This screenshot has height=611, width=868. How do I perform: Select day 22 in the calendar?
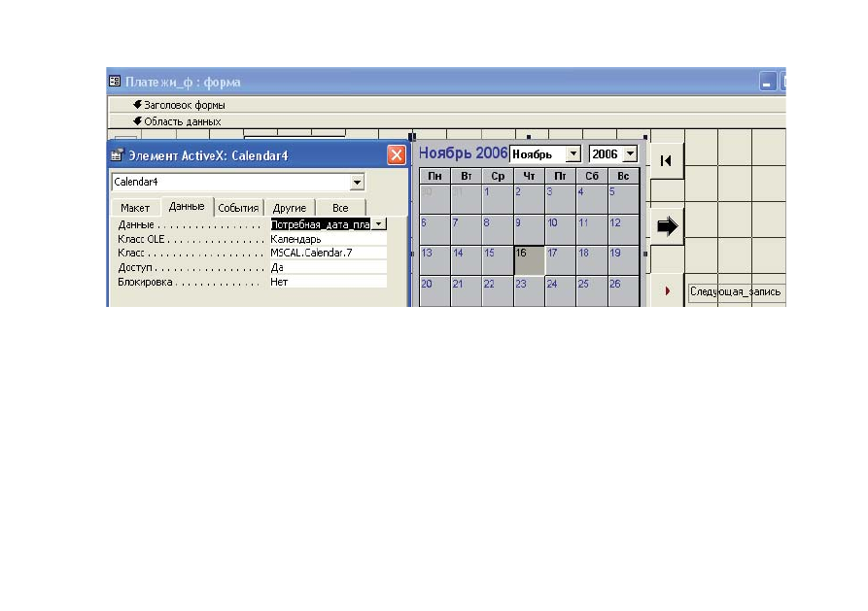click(498, 291)
